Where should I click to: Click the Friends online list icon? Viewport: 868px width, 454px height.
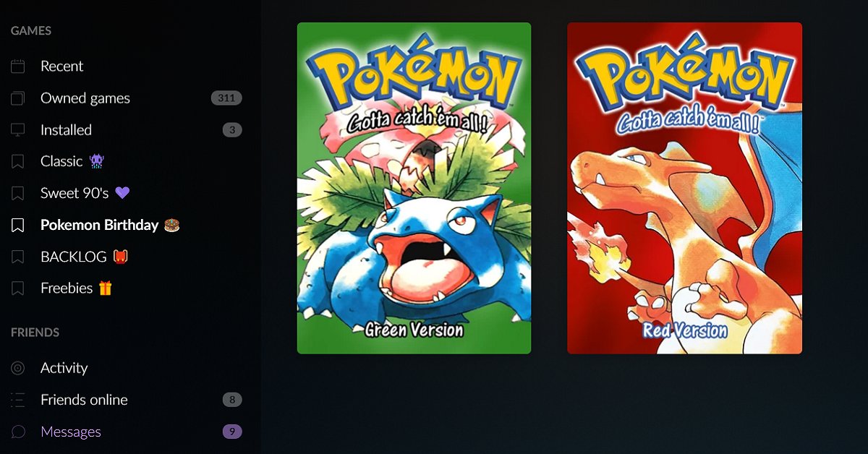[x=18, y=400]
